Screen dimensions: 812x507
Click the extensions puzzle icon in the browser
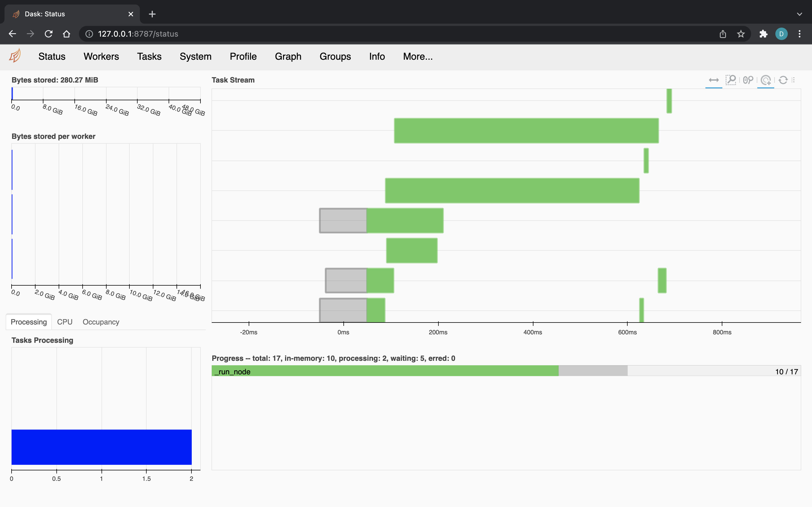763,34
